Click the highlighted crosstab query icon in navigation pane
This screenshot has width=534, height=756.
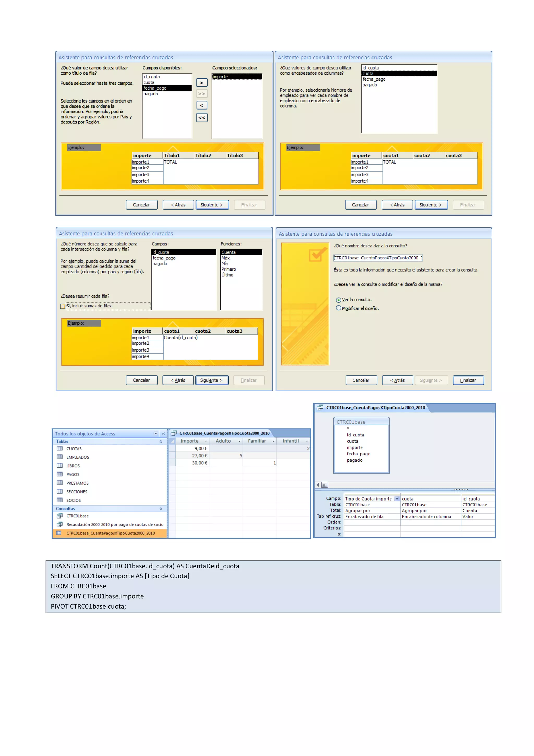pyautogui.click(x=59, y=533)
